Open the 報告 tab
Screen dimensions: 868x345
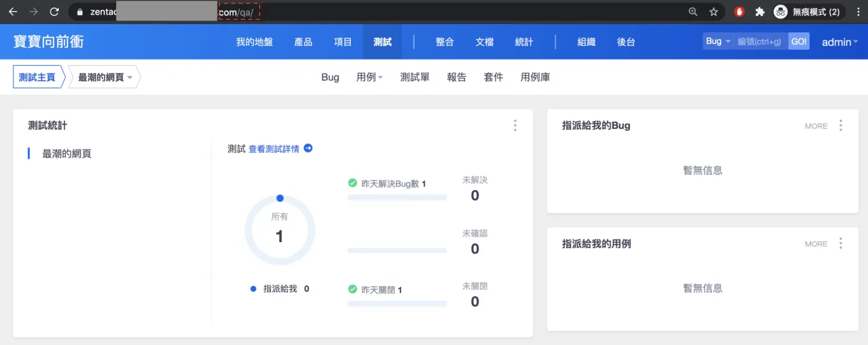point(456,78)
